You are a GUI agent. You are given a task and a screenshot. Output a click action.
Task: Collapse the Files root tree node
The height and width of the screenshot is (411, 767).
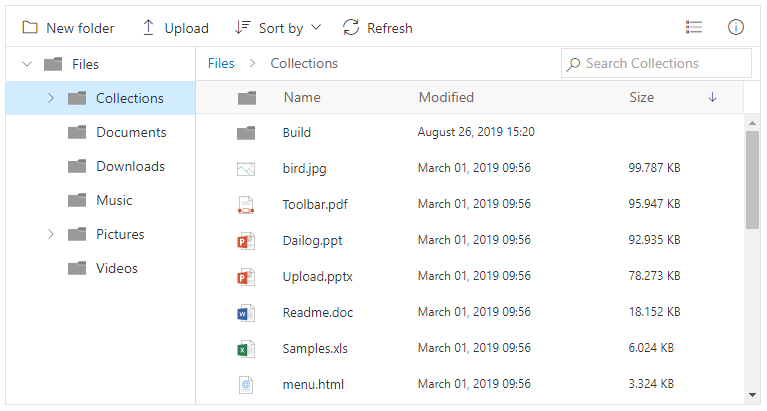point(27,65)
